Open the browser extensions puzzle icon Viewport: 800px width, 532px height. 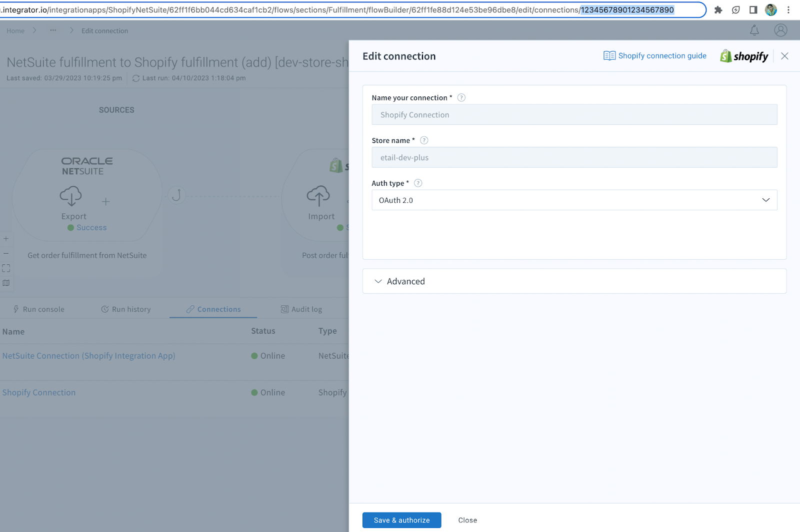(x=718, y=10)
